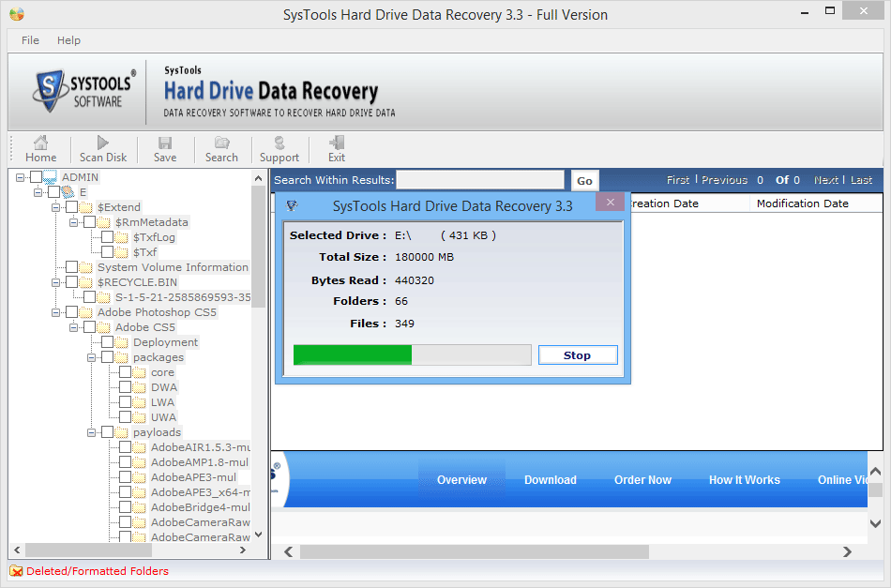The height and width of the screenshot is (588, 891).
Task: Click the Home toolbar icon
Action: click(40, 143)
